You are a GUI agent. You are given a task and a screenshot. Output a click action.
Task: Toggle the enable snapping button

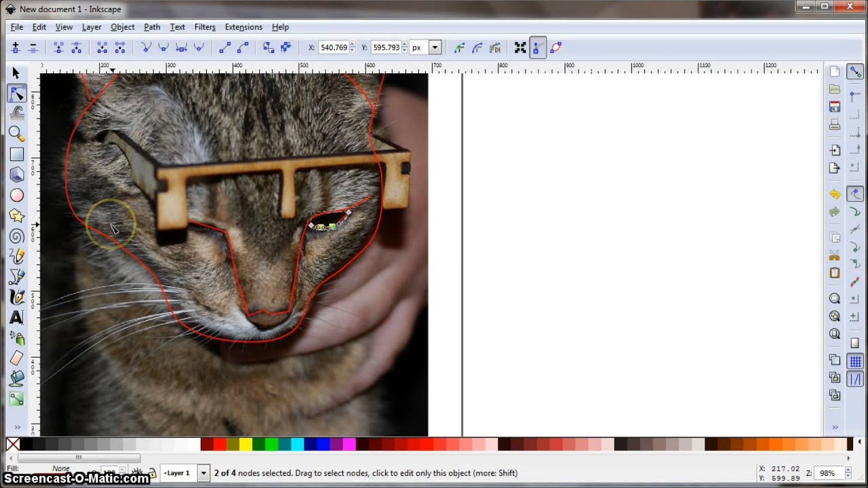[x=855, y=71]
